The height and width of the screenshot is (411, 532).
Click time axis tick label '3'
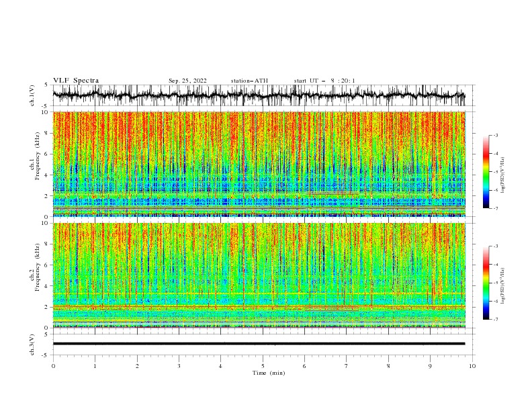point(179,366)
